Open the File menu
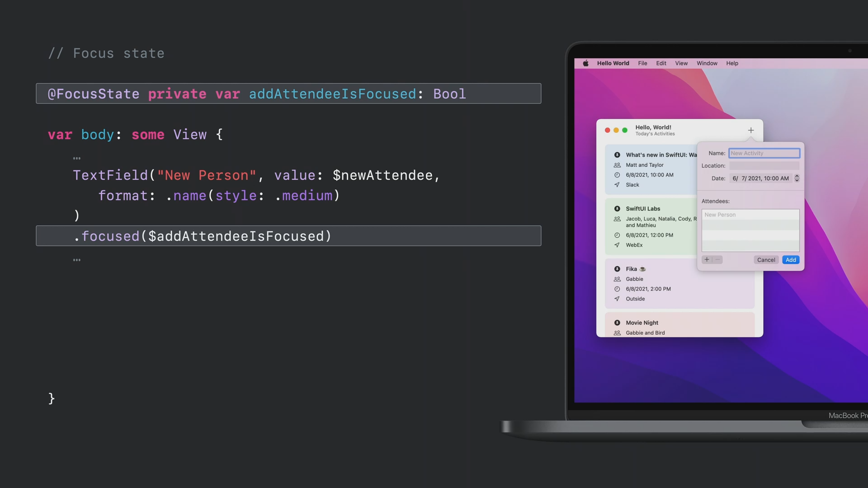This screenshot has height=488, width=868. (642, 63)
